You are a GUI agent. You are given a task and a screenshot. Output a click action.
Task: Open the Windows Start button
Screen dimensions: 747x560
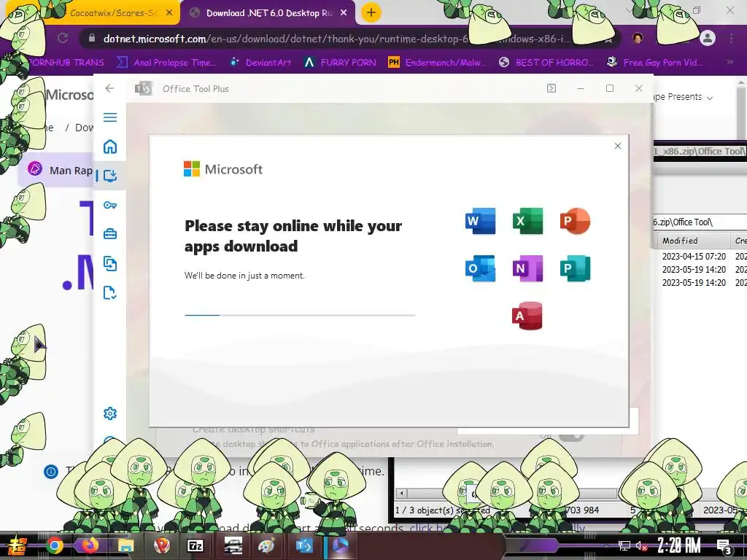click(x=16, y=545)
